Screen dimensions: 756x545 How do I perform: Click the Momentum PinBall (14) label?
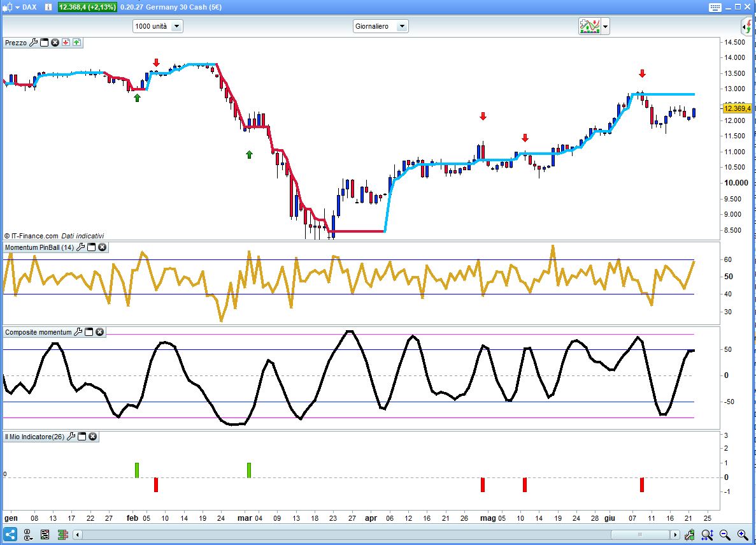click(x=39, y=247)
